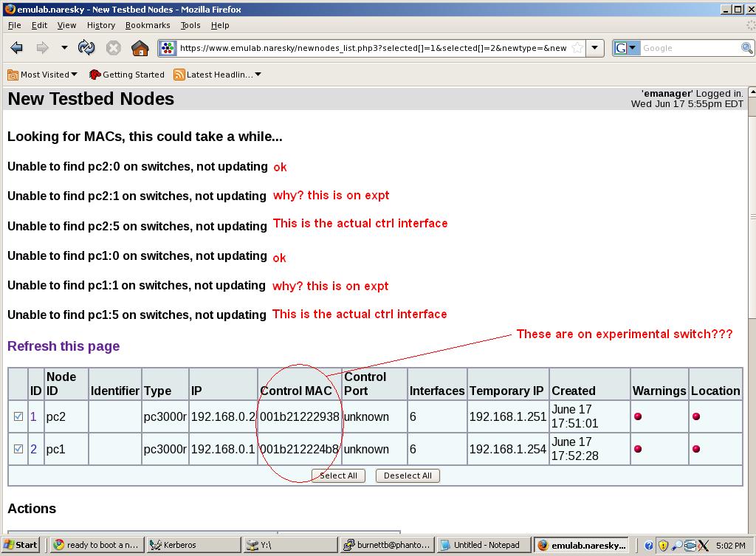Click the search magnifier icon

[x=746, y=48]
